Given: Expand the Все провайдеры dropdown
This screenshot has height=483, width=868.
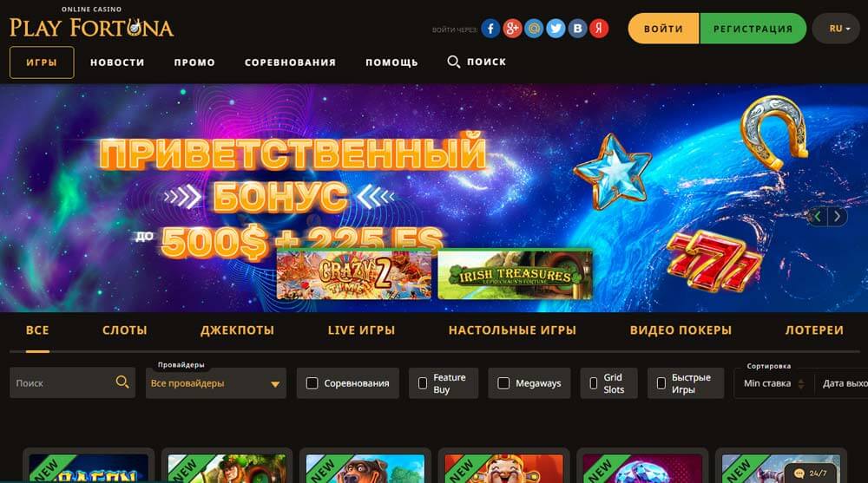Looking at the screenshot, I should (x=216, y=383).
